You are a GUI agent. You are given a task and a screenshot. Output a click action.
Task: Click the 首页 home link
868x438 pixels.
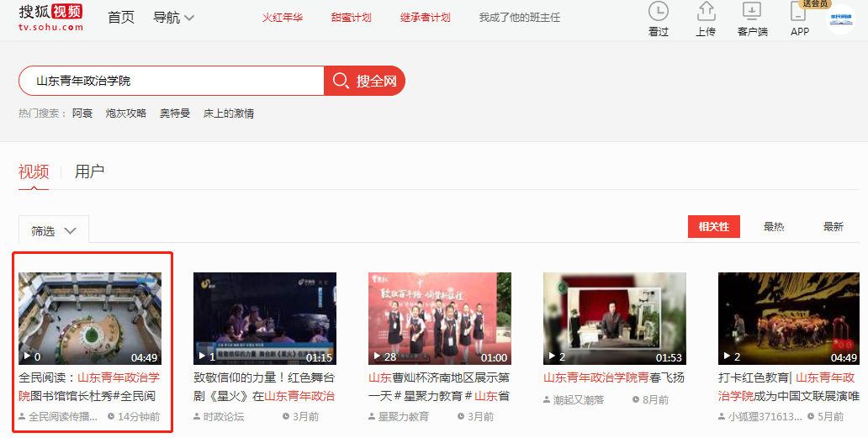[x=121, y=18]
